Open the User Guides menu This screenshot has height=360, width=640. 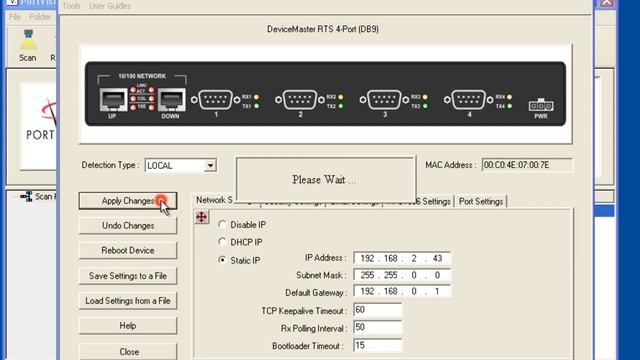pyautogui.click(x=110, y=6)
